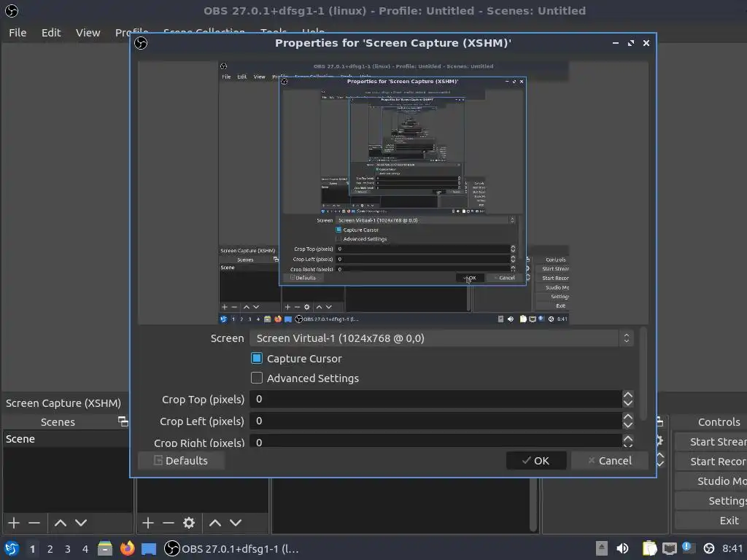Open Settings from the Controls panel
Viewport: 747px width, 560px height.
click(711, 500)
